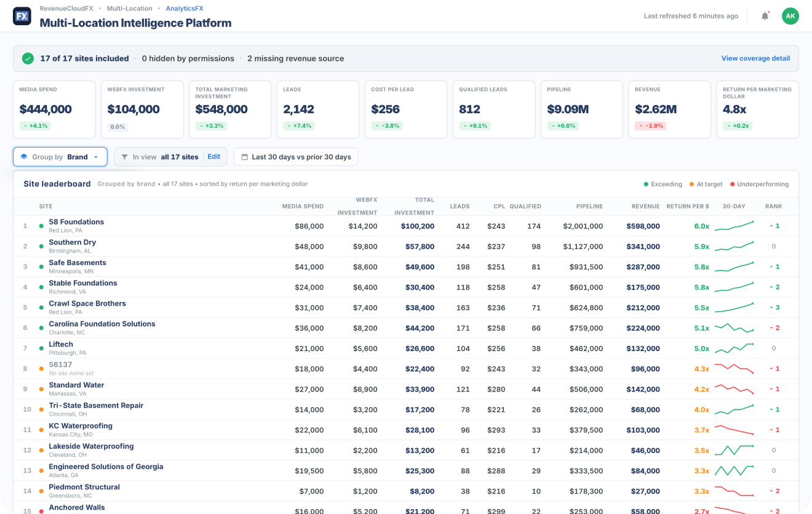Sort by the Media Spend column header

[x=303, y=207]
